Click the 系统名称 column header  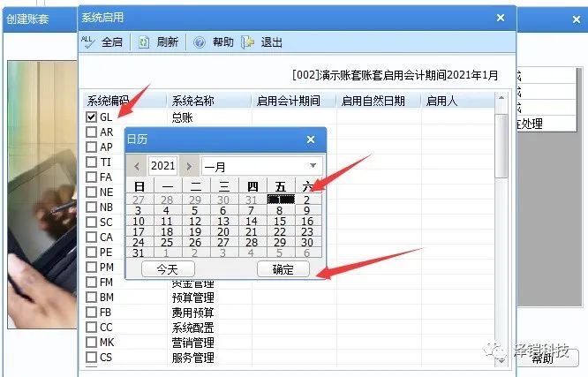(x=208, y=101)
